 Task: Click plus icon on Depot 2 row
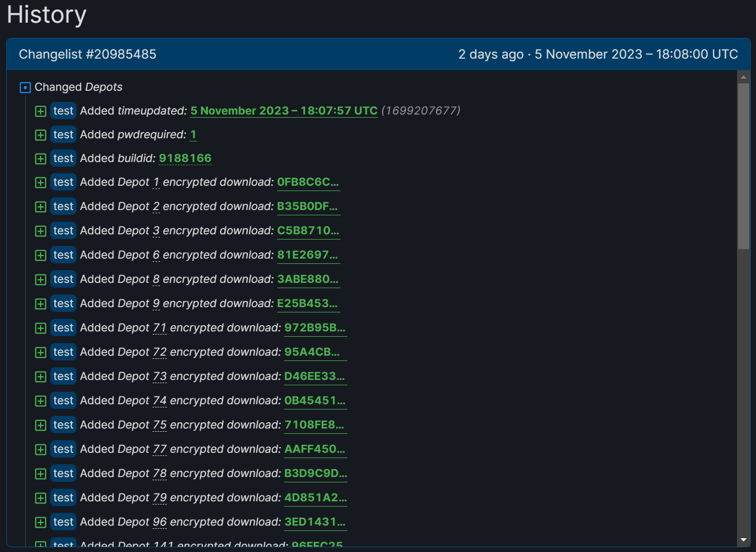coord(41,207)
